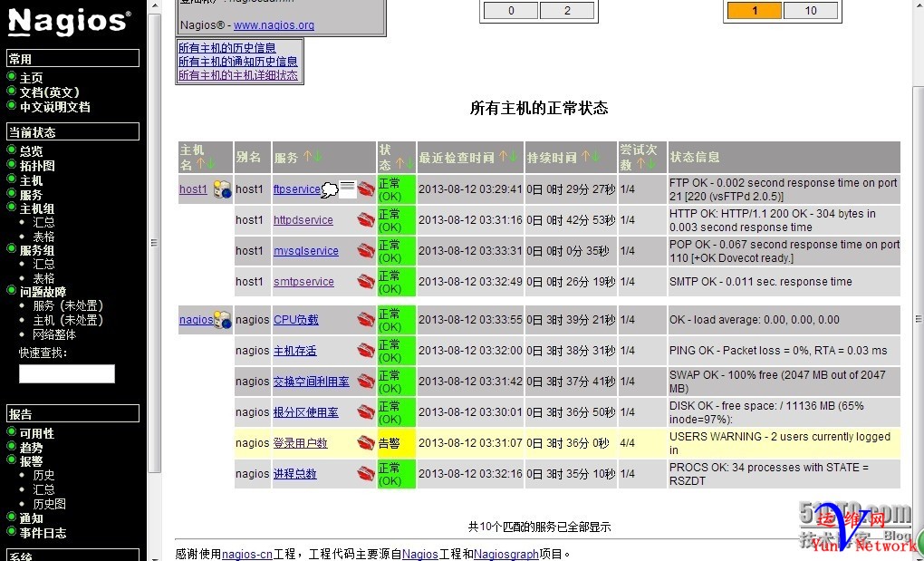Click the sidebar frame vertical scrollbar
Screen dimensions: 924x561
154,243
